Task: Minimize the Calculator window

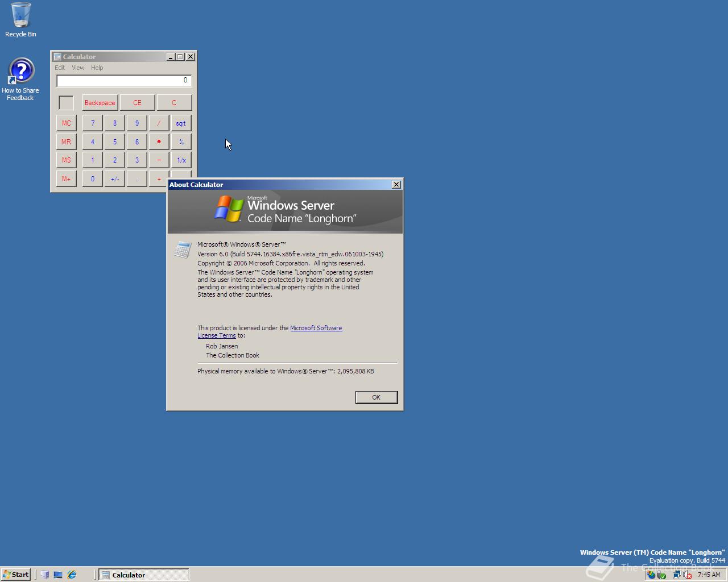Action: point(171,57)
